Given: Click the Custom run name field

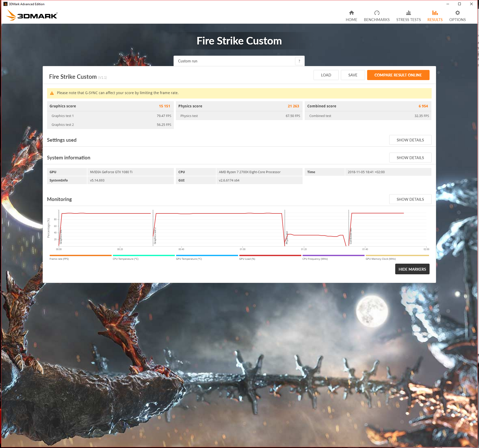Looking at the screenshot, I should pos(234,61).
